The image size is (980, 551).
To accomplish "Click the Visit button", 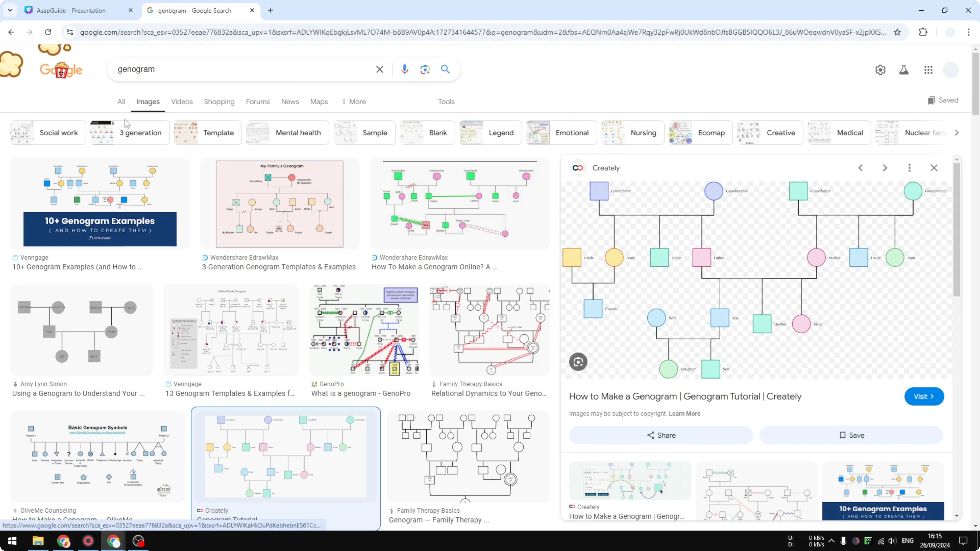I will click(x=924, y=397).
